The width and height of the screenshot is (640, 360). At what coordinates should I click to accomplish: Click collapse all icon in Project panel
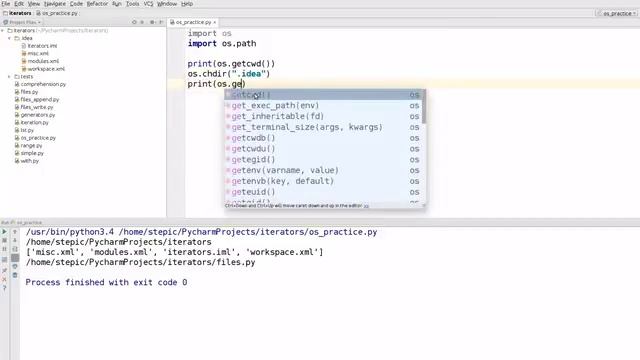(142, 22)
